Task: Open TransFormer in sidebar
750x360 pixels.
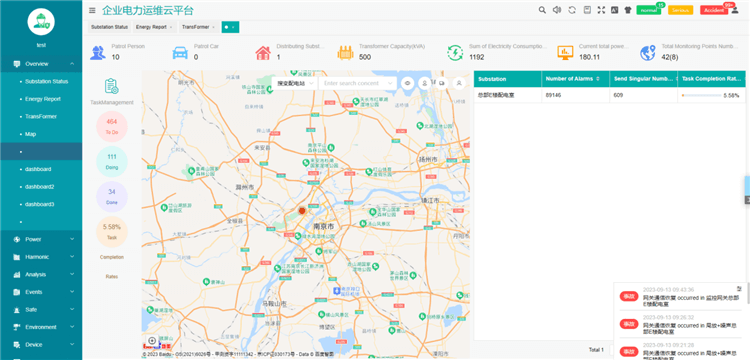Action: click(41, 117)
